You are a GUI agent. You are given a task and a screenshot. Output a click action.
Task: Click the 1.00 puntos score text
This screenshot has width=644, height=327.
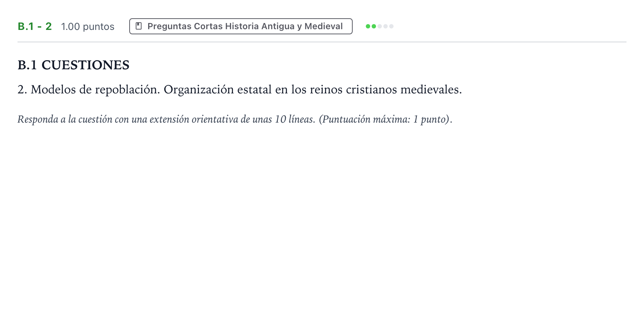88,27
